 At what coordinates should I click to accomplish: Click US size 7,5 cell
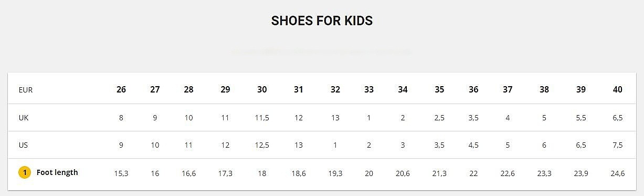pyautogui.click(x=618, y=145)
